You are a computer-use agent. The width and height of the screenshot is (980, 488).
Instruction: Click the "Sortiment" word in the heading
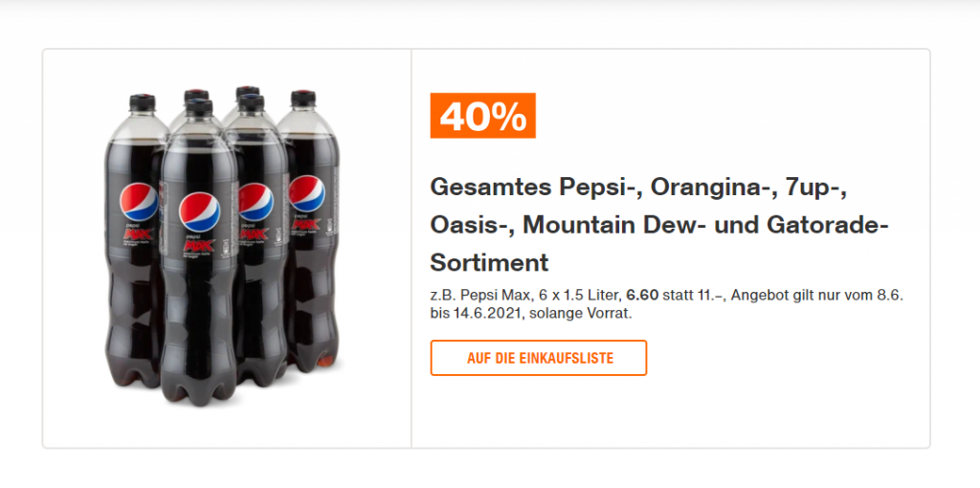[489, 262]
